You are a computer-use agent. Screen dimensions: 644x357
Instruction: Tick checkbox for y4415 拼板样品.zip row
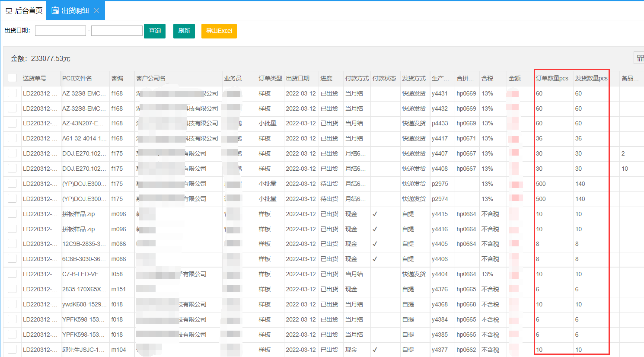pyautogui.click(x=12, y=214)
